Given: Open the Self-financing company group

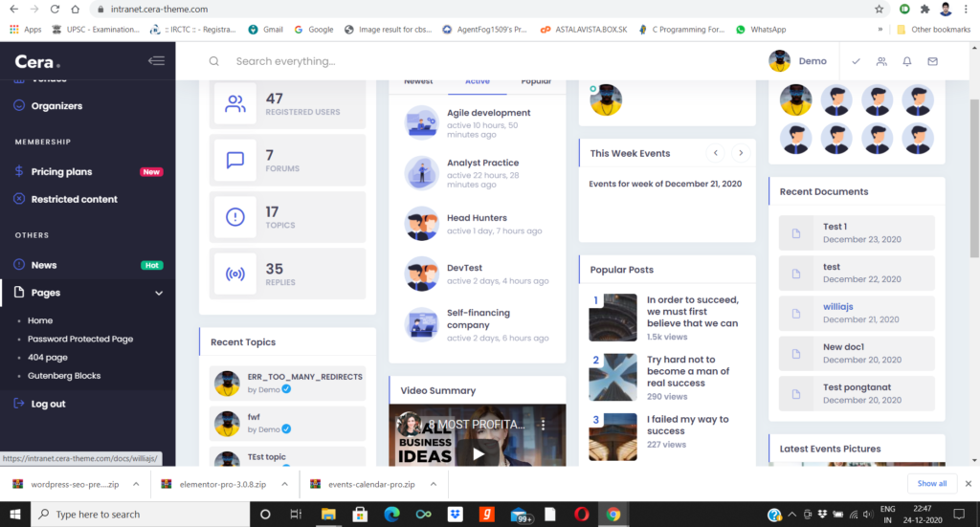Looking at the screenshot, I should (479, 318).
